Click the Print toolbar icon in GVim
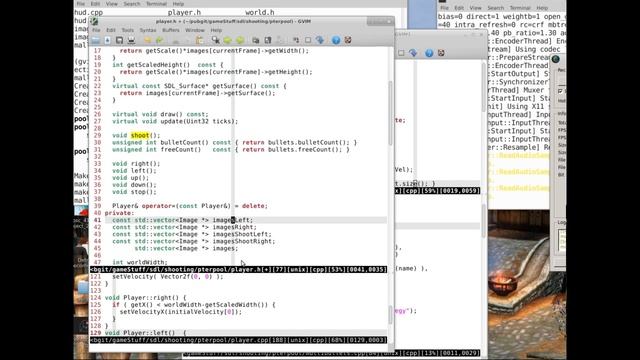 coord(131,40)
